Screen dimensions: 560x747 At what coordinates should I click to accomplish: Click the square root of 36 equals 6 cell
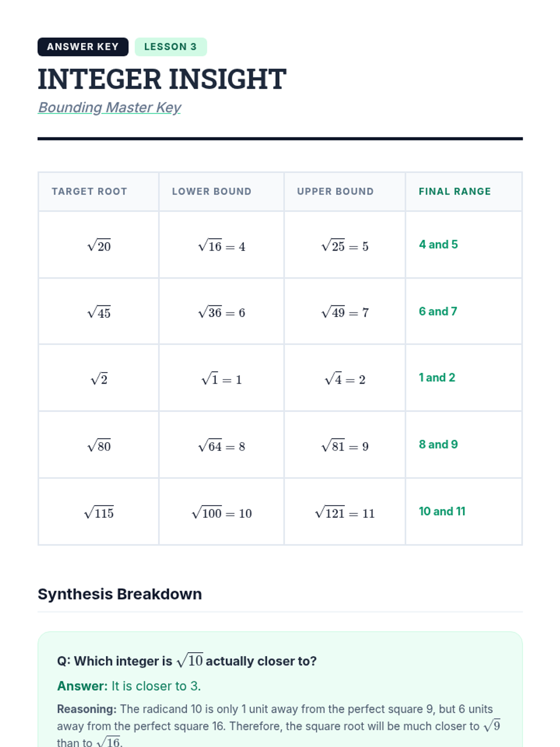(x=222, y=312)
